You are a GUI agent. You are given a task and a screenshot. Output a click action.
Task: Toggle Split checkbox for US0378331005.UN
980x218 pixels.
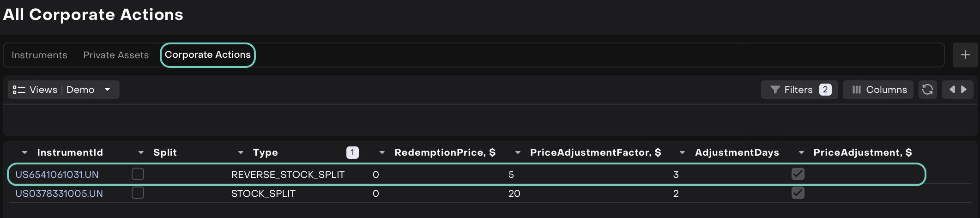(138, 193)
